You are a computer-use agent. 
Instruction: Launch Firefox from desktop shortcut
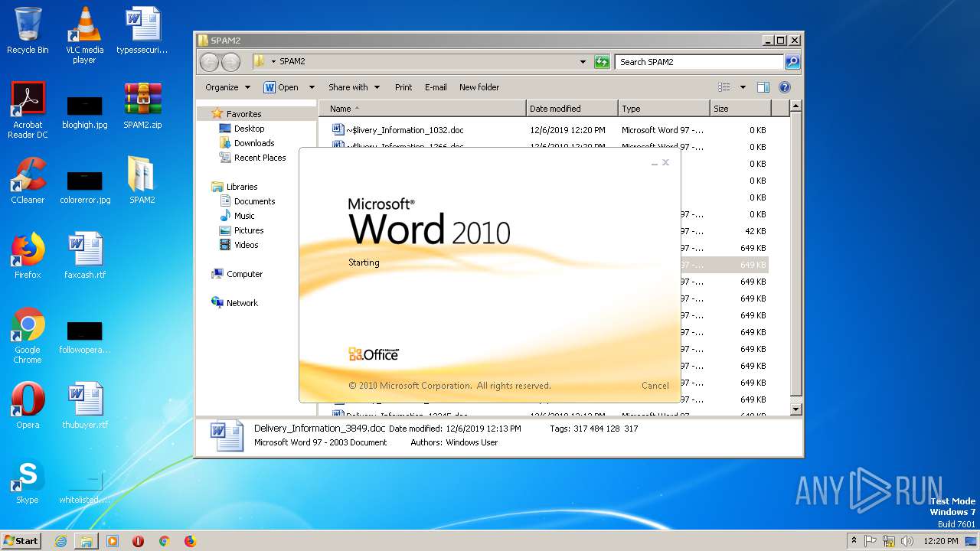pyautogui.click(x=28, y=256)
